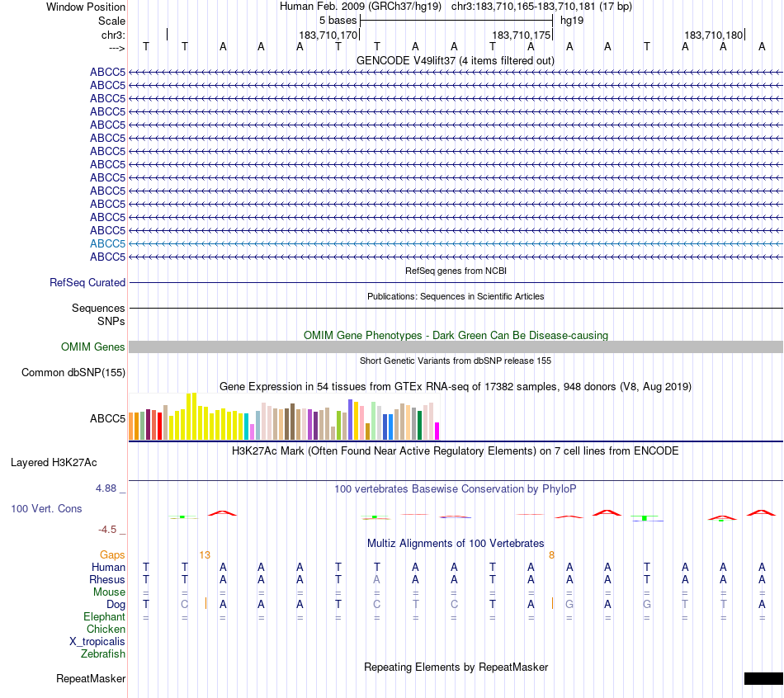Click the GTEx tissue expression bar chart
This screenshot has height=698, width=784.
[284, 417]
